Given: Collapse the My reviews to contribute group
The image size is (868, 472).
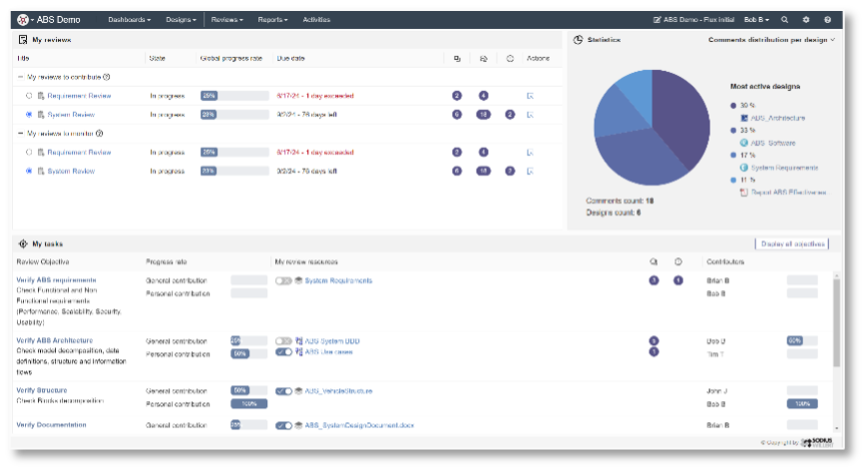Looking at the screenshot, I should [21, 77].
